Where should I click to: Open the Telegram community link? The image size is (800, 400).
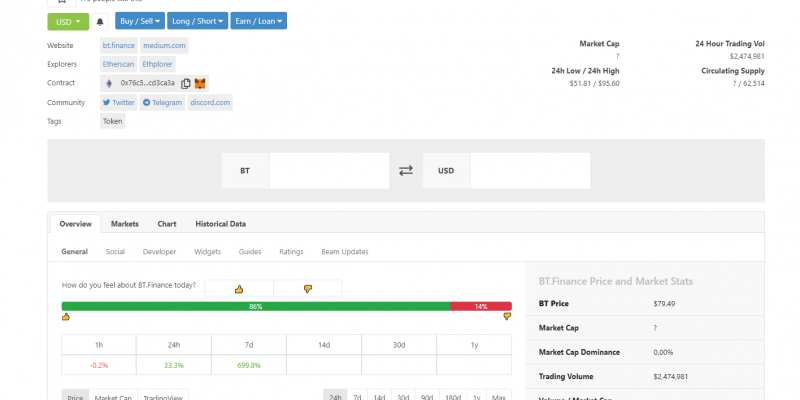pyautogui.click(x=162, y=103)
